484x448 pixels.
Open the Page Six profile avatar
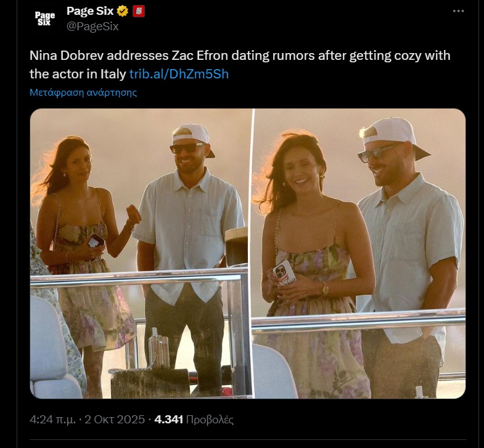[x=44, y=19]
